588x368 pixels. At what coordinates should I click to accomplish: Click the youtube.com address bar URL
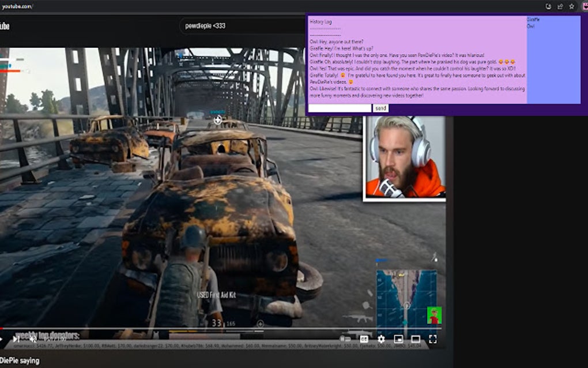click(17, 6)
